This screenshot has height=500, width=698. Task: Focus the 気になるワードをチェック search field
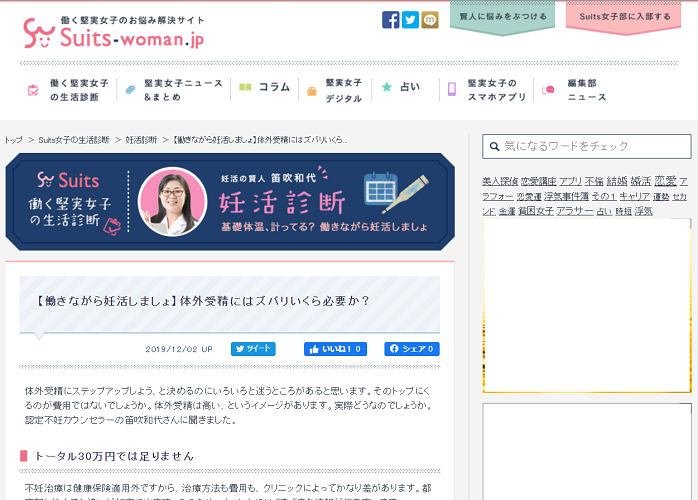[587, 146]
